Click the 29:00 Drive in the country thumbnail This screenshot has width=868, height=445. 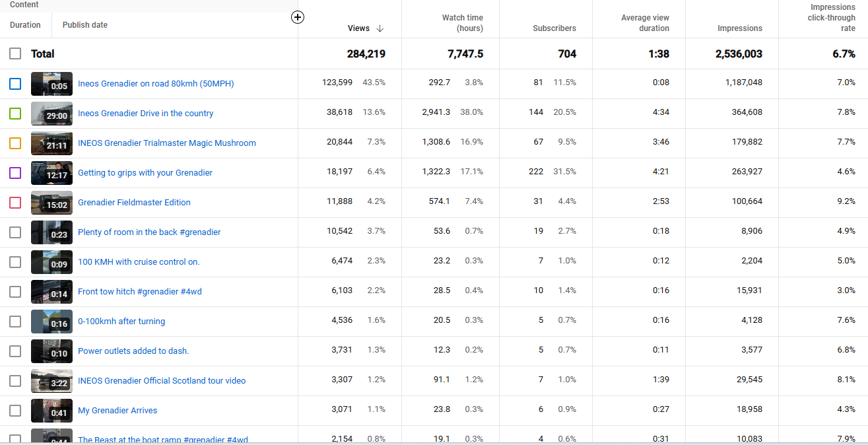(x=51, y=114)
